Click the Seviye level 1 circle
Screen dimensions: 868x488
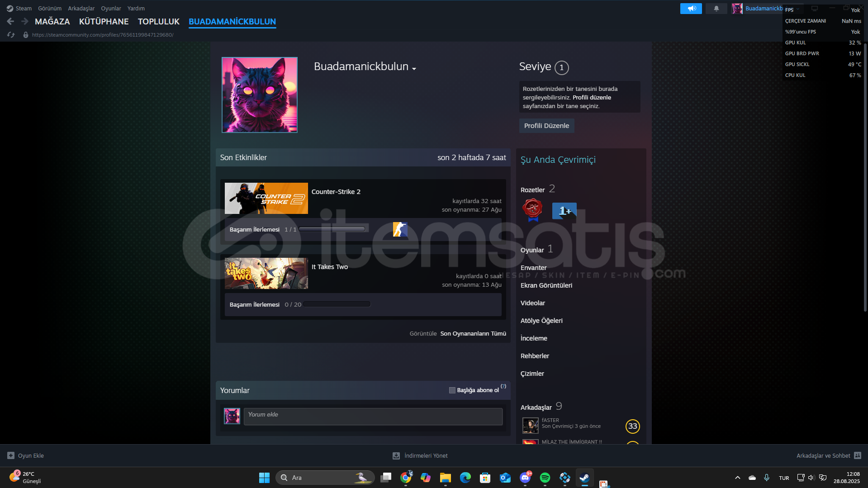point(561,67)
